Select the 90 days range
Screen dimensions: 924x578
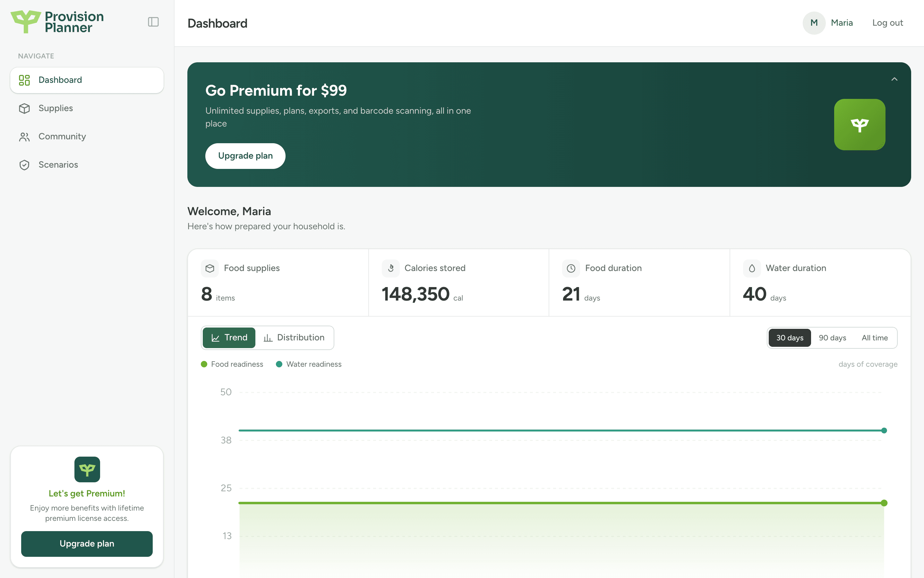832,338
